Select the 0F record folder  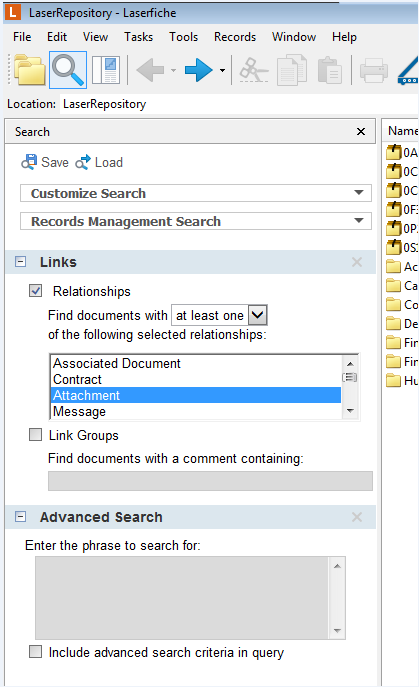click(x=402, y=209)
